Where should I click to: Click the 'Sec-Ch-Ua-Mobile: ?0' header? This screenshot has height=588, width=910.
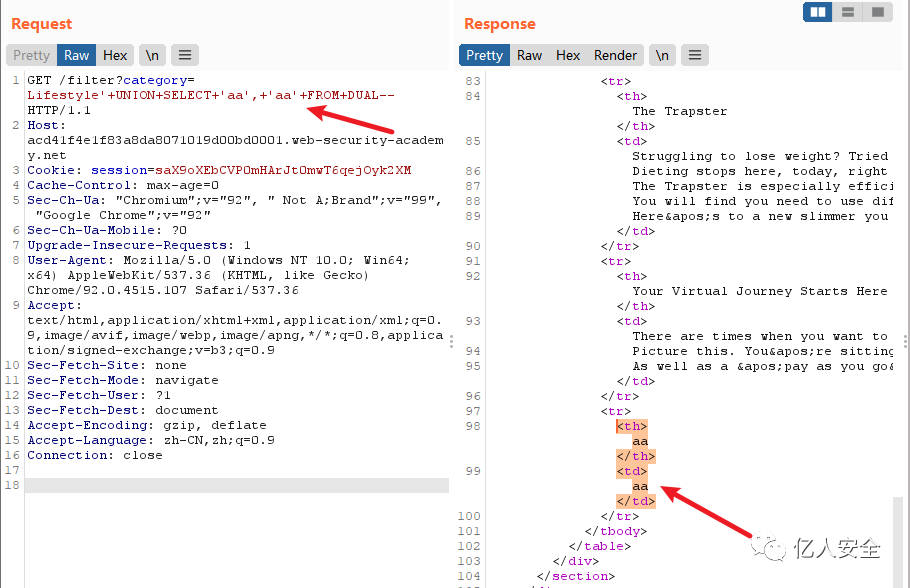click(x=107, y=230)
